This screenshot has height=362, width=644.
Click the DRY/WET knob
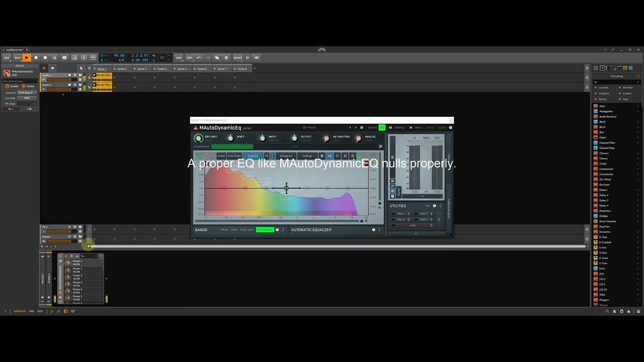(x=198, y=138)
